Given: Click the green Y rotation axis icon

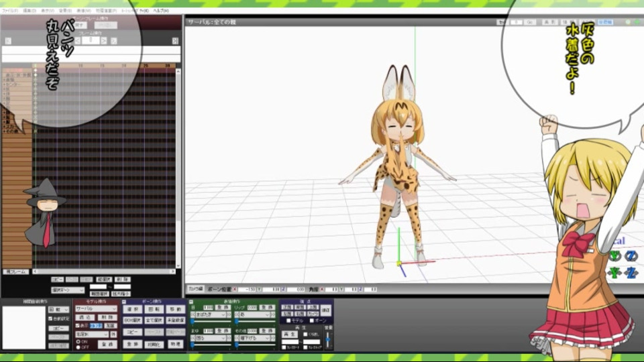Looking at the screenshot, I should pos(615,256).
